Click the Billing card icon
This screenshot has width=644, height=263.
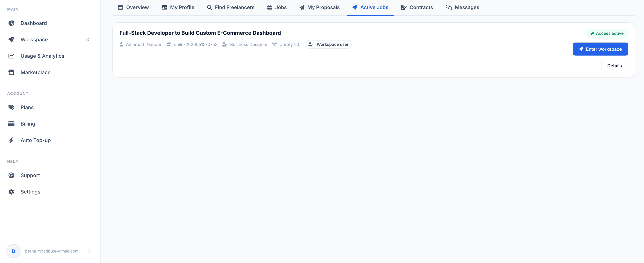click(x=11, y=124)
